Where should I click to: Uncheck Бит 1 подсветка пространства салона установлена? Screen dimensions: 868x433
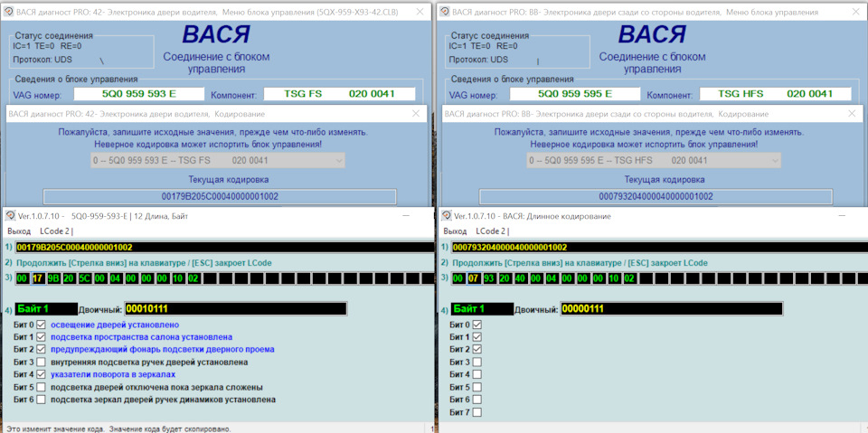pyautogui.click(x=41, y=336)
